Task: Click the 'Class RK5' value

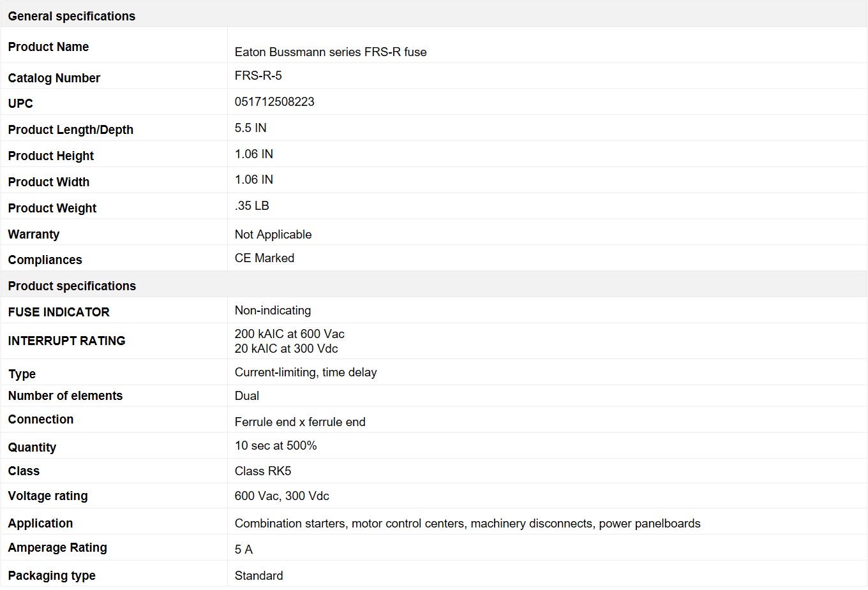Action: tap(262, 471)
